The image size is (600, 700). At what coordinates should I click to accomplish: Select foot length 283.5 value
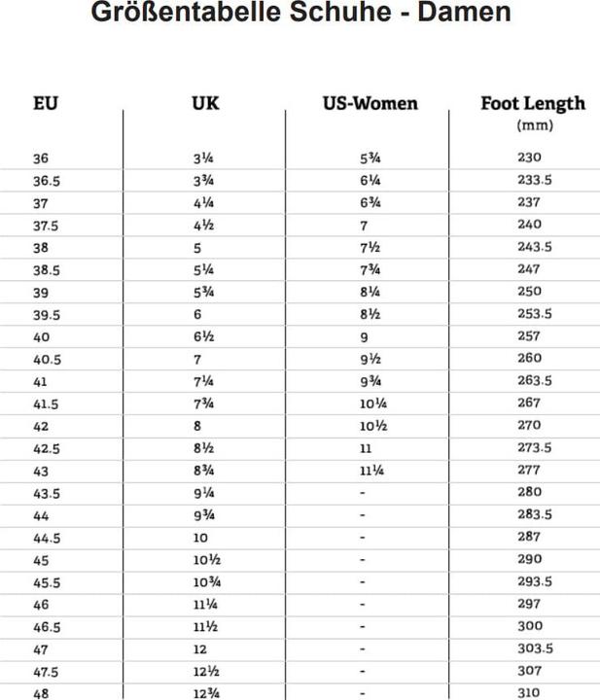(534, 514)
